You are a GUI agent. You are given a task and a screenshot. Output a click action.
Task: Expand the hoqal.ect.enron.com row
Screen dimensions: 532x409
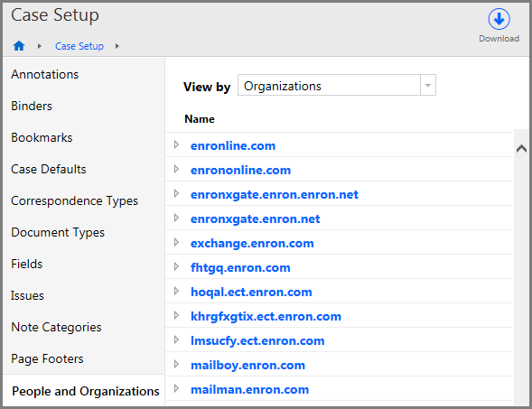176,292
